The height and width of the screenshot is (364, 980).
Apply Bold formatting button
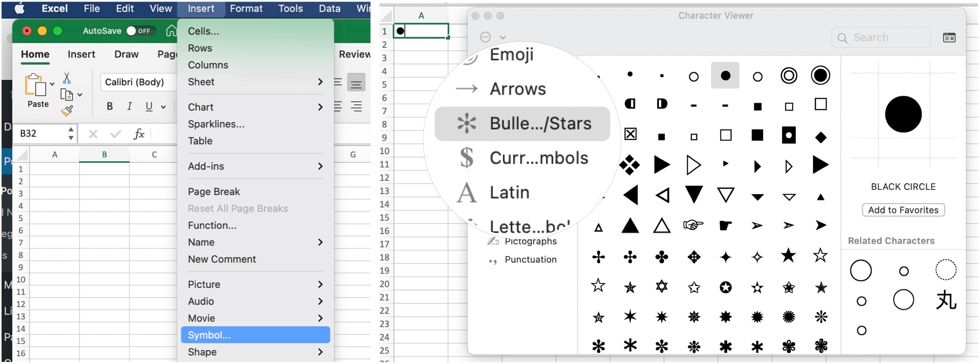[110, 106]
